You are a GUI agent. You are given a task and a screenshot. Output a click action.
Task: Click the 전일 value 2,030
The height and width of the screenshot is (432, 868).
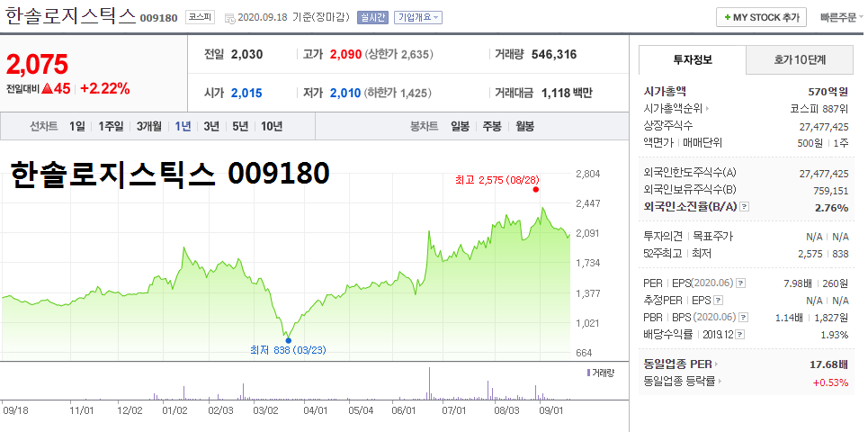246,54
